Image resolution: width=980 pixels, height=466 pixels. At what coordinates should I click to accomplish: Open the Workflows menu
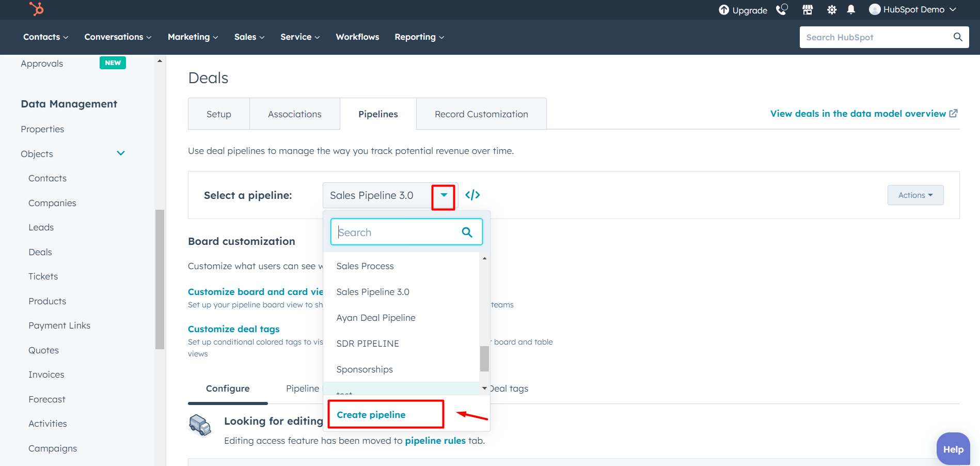(357, 37)
